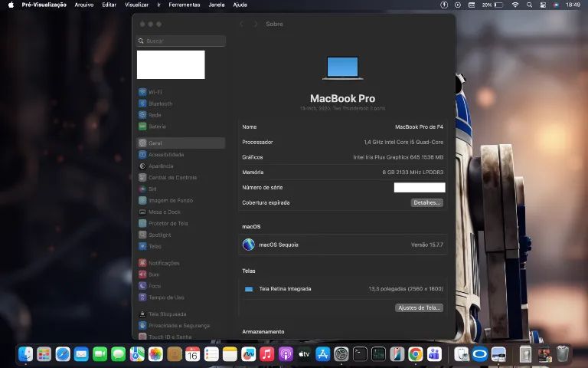Click the battery status in menu bar
The height and width of the screenshot is (368, 588).
pos(492,5)
